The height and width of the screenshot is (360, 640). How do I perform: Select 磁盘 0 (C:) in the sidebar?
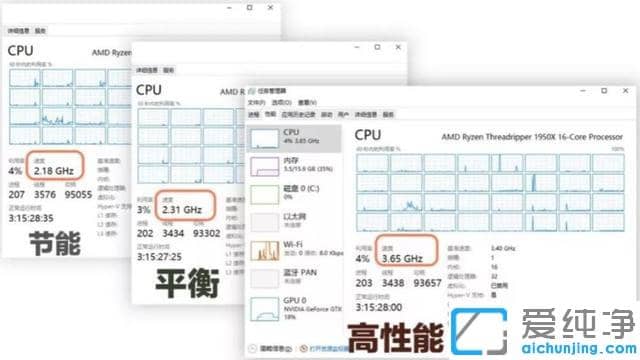pos(294,194)
